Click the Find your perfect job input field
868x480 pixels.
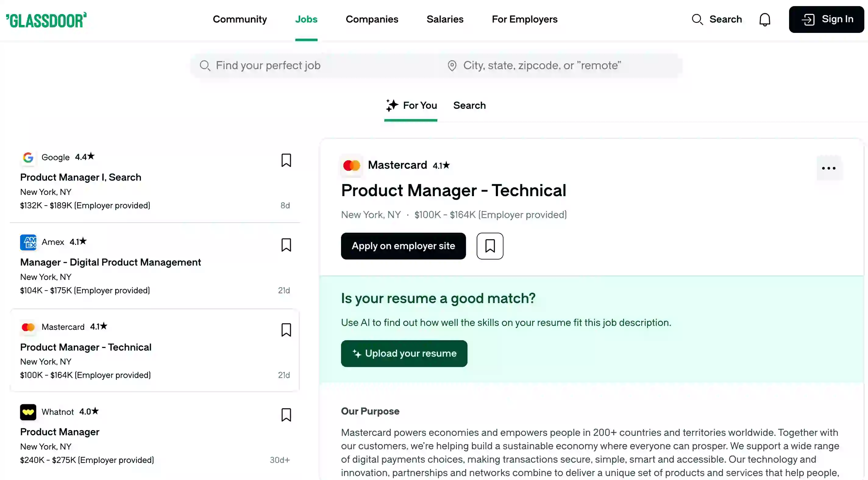(x=313, y=65)
